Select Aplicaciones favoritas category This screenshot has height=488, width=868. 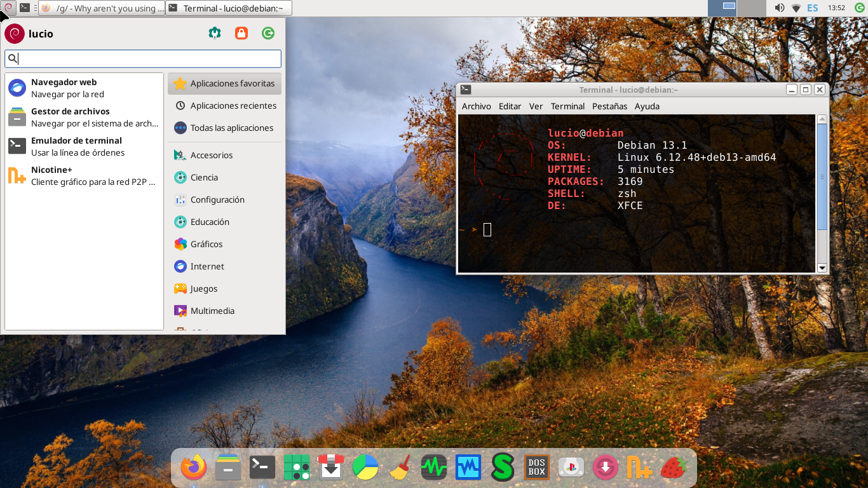coord(225,83)
